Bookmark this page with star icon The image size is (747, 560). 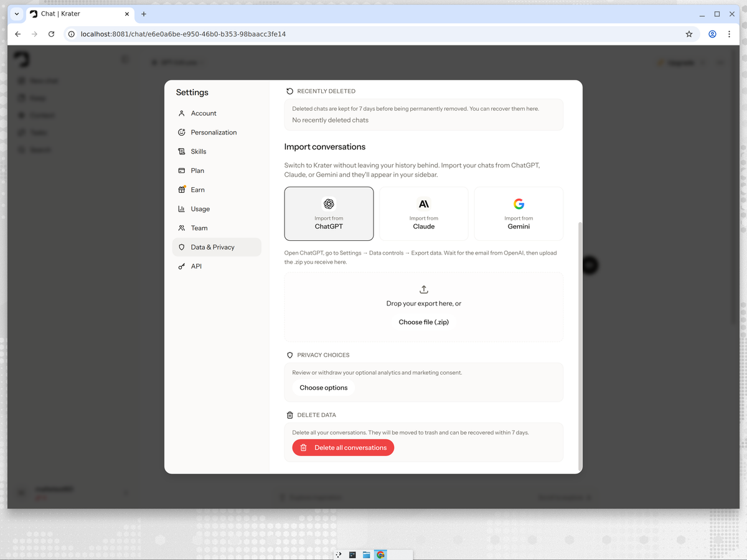pyautogui.click(x=689, y=34)
